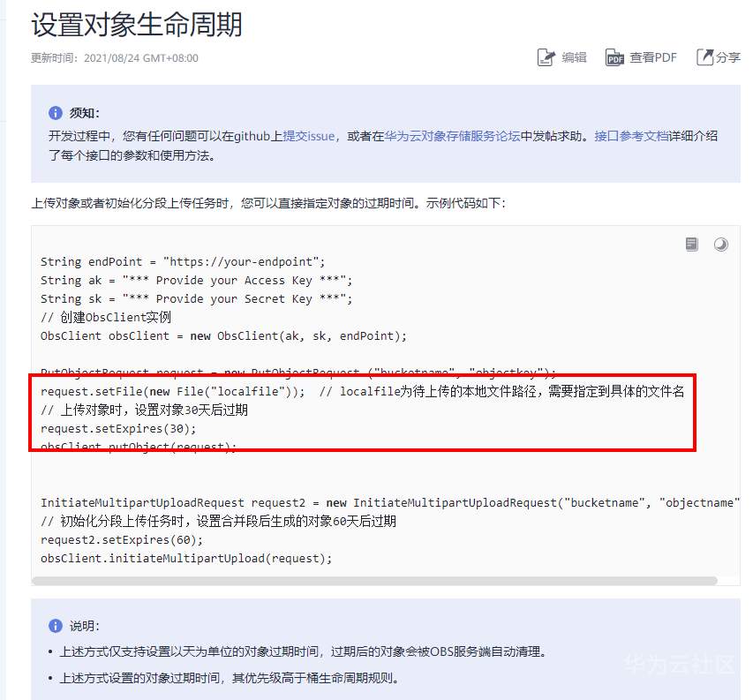
Task: Click the 分享 text label
Action: (728, 57)
